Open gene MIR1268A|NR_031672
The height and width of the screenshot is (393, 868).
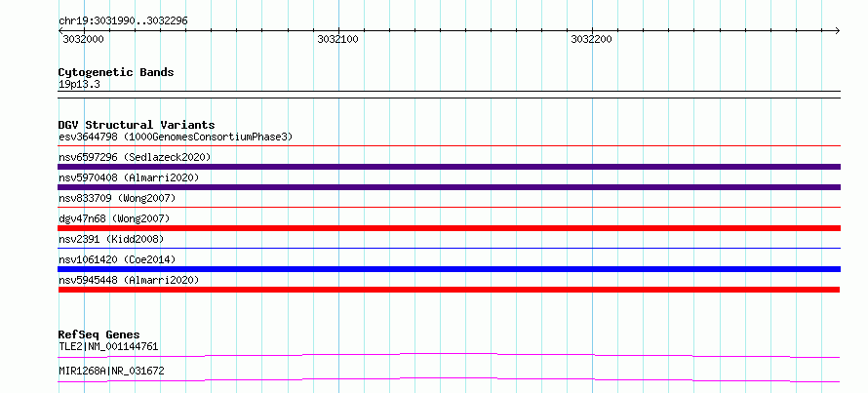point(111,371)
